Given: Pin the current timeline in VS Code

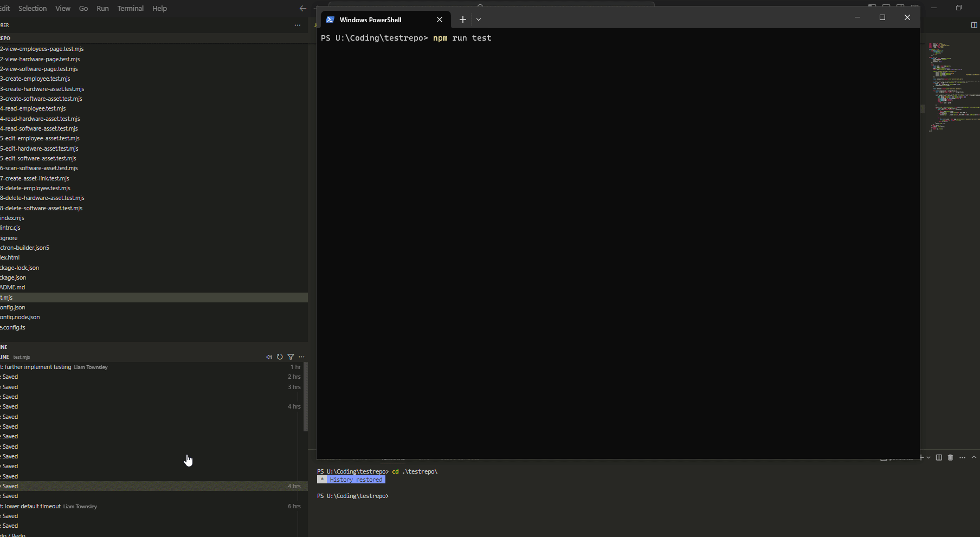Looking at the screenshot, I should [269, 357].
